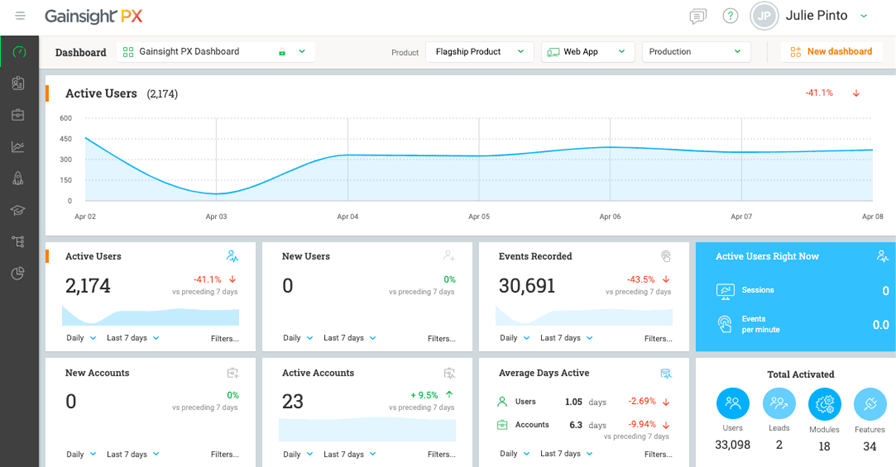Click the Apr 03 point on the chart
The width and height of the screenshot is (896, 467).
click(216, 194)
